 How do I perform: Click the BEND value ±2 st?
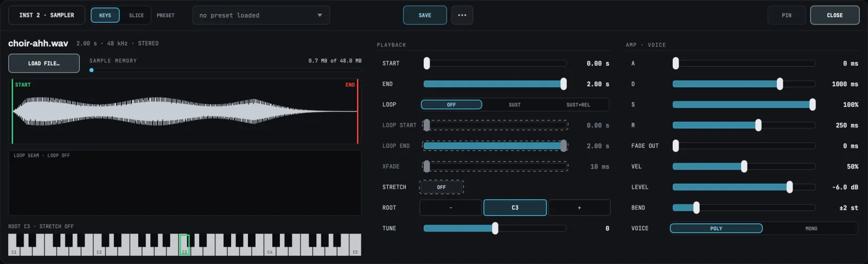(848, 208)
